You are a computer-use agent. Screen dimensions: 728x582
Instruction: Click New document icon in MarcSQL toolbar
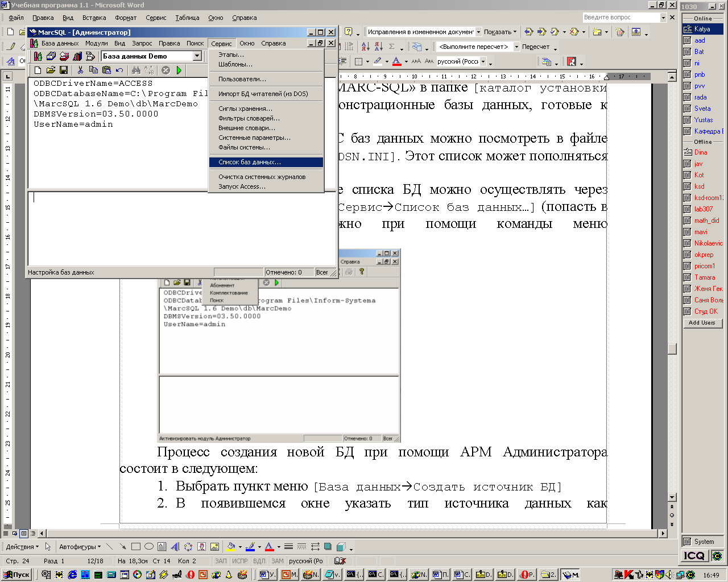coord(38,70)
